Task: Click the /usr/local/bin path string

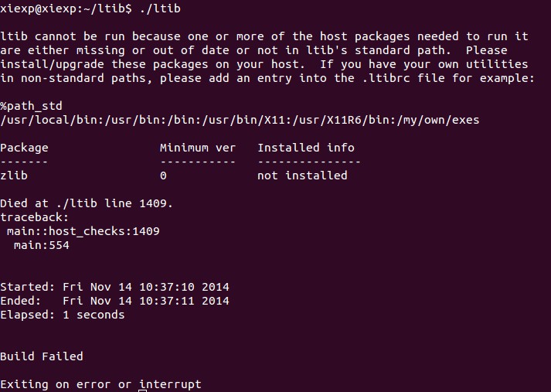Action: tap(240, 121)
